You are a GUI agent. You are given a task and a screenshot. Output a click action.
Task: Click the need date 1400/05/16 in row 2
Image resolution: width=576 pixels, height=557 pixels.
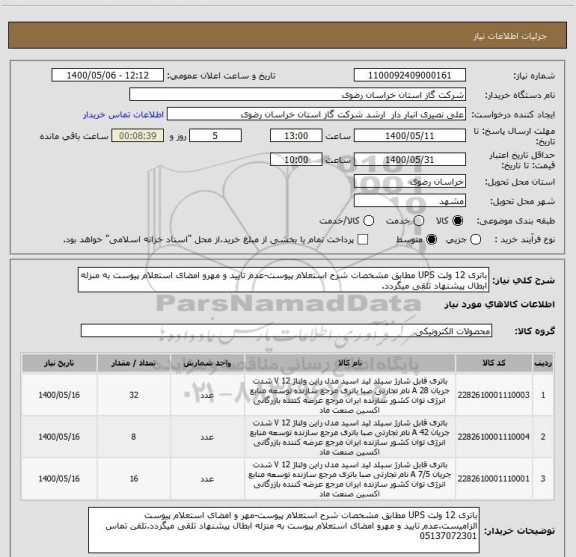[x=59, y=437]
